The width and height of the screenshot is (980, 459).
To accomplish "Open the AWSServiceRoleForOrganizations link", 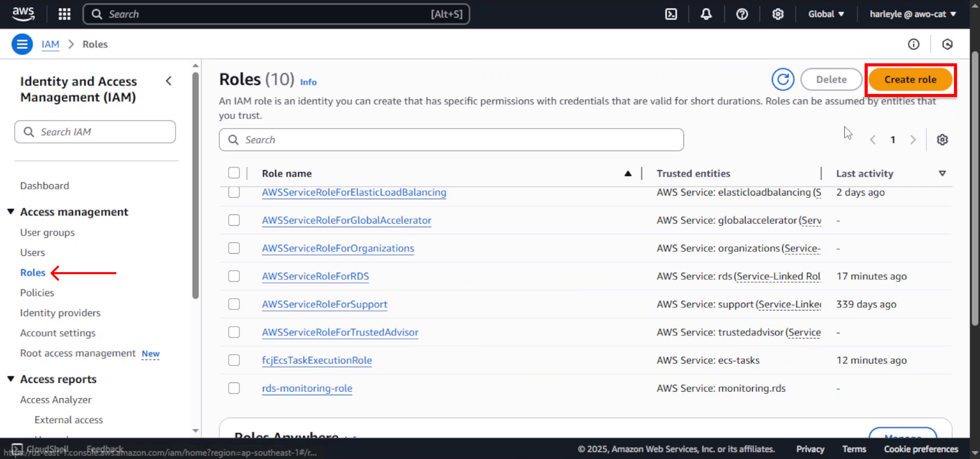I will 338,248.
